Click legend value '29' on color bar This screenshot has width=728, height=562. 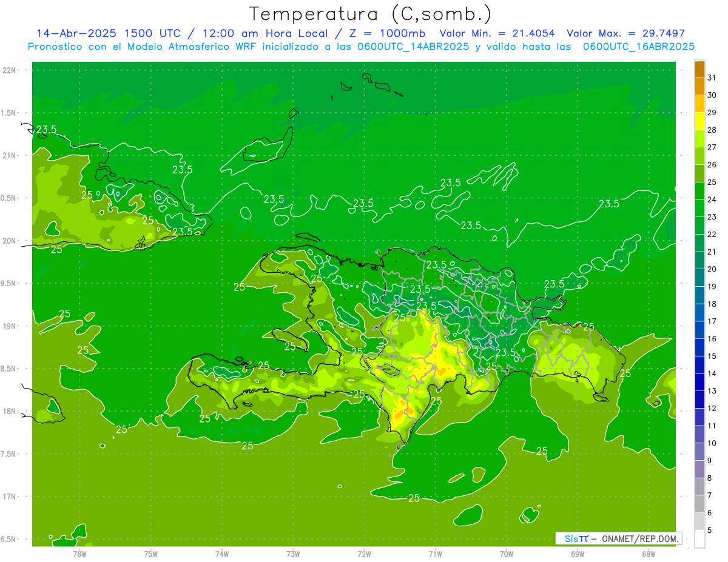(x=712, y=112)
